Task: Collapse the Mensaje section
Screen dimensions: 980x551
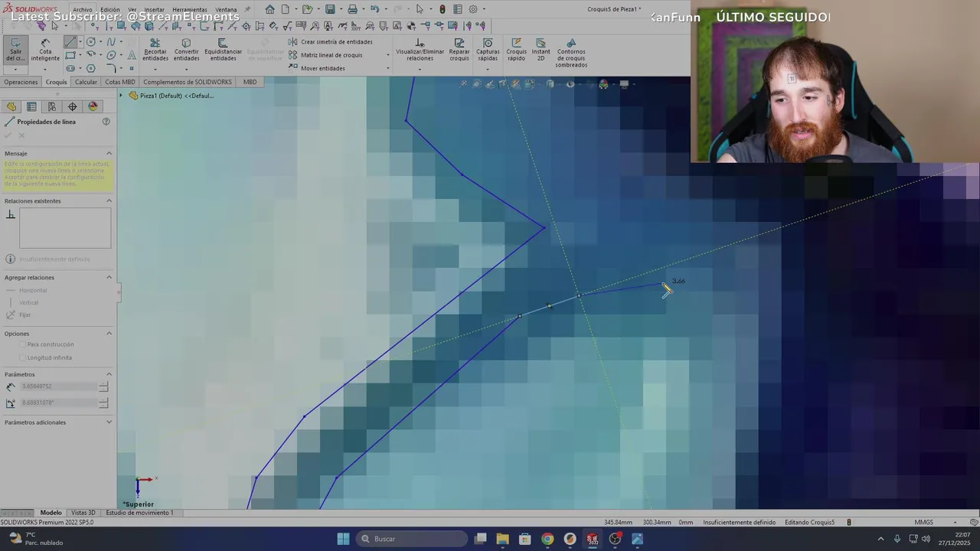Action: [109, 153]
